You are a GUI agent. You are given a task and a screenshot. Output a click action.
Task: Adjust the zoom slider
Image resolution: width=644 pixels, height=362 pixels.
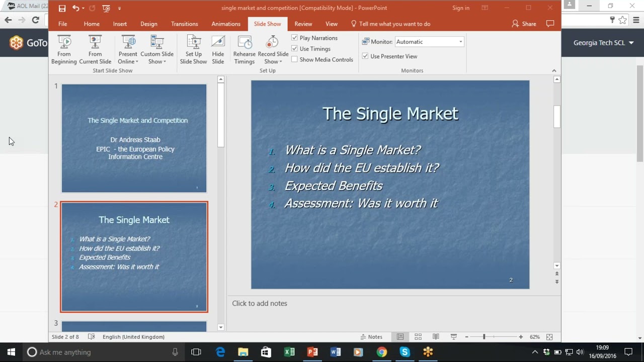484,337
